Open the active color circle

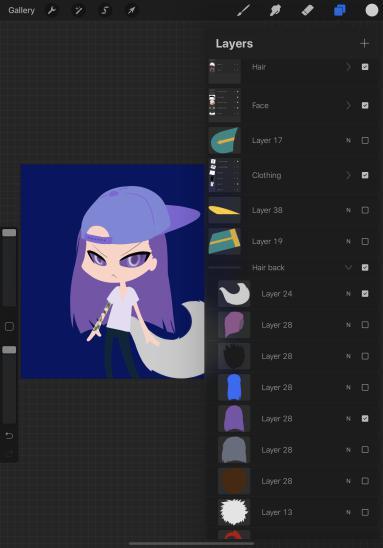click(x=372, y=10)
